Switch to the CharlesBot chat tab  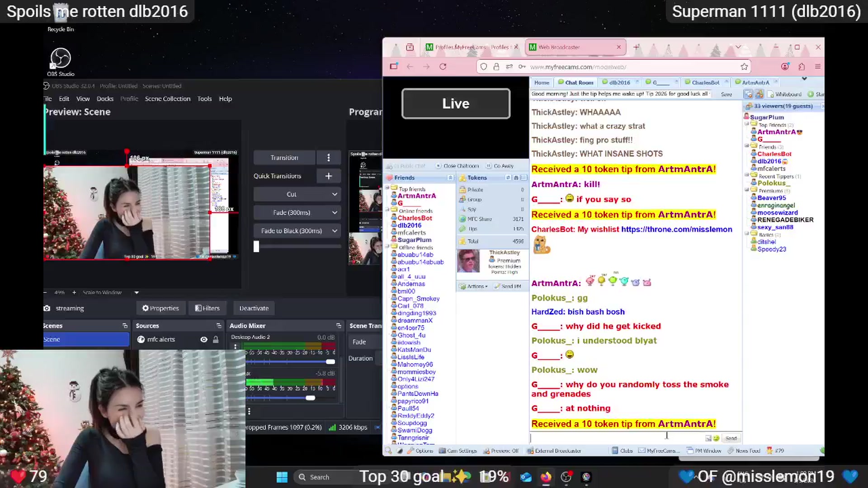[705, 83]
